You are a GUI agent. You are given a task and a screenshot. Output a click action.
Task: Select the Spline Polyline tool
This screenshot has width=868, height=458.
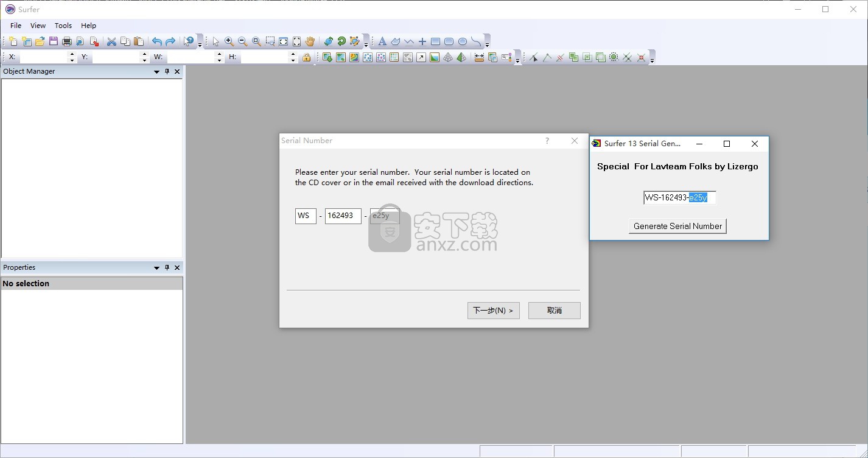[476, 41]
